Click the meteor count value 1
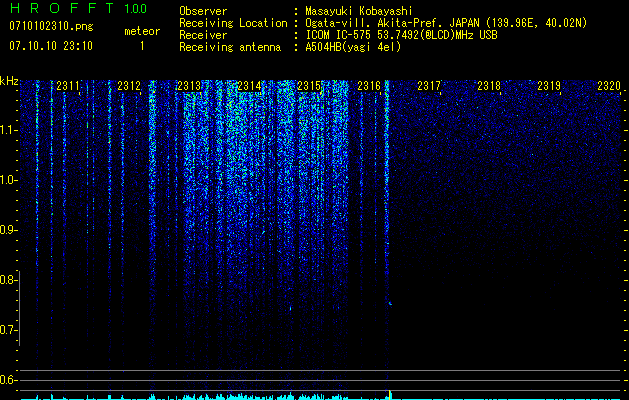Viewport: 629px width, 400px height. (142, 46)
